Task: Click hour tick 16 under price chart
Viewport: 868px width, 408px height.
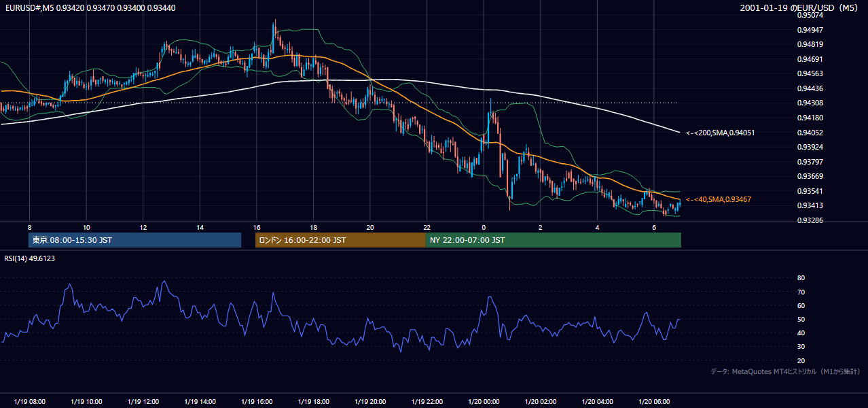Action: point(257,227)
